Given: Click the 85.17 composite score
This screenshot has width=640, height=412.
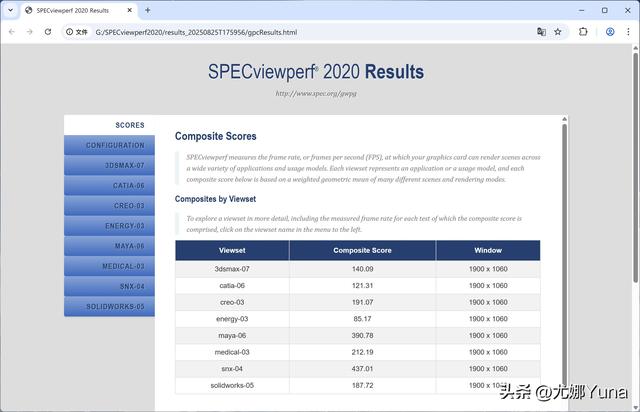Looking at the screenshot, I should pyautogui.click(x=362, y=319).
